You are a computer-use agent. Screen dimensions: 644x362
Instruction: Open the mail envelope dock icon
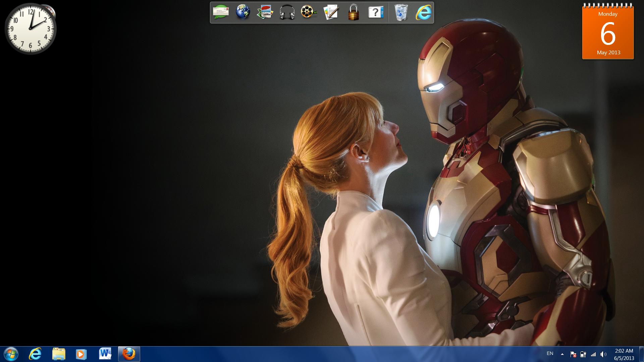coord(221,12)
